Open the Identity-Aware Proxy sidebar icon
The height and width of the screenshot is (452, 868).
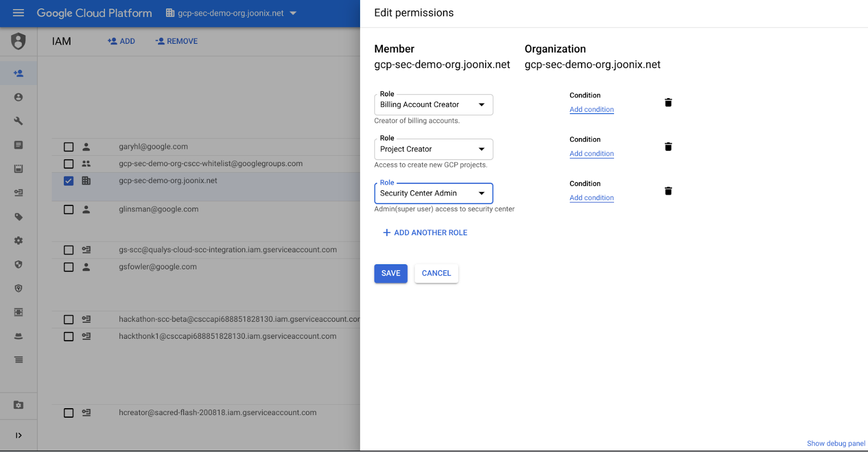click(x=18, y=312)
